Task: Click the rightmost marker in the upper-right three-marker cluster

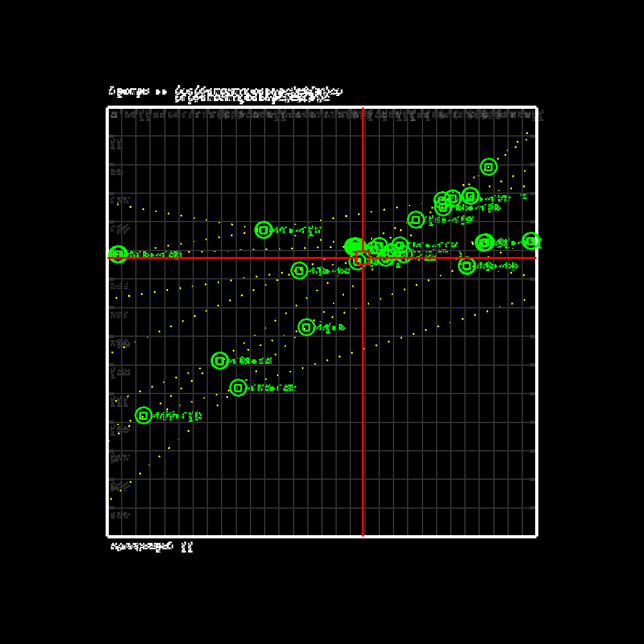Action: pyautogui.click(x=471, y=196)
